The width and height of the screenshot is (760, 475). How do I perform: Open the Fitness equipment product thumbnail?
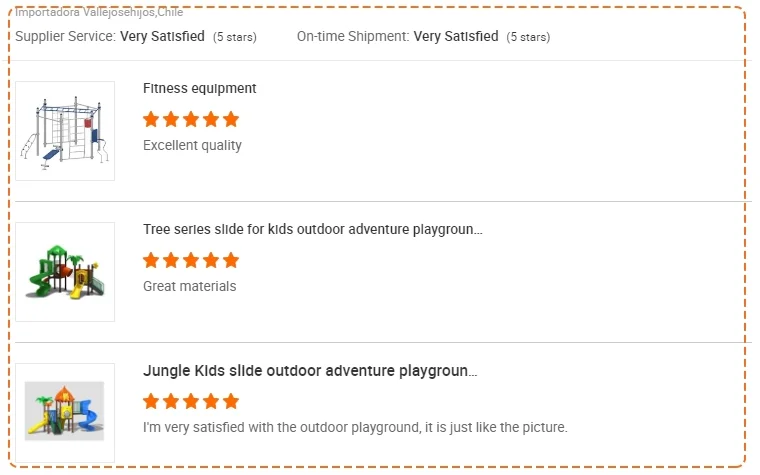[65, 131]
